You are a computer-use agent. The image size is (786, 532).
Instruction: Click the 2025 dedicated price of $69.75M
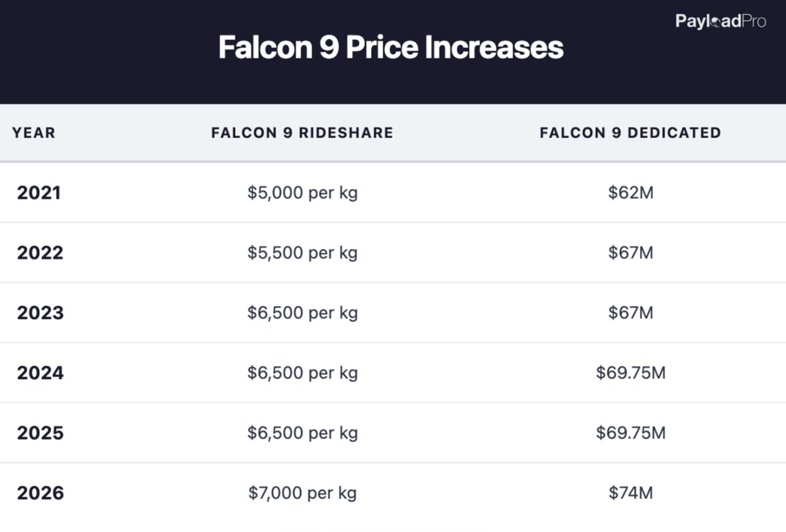[x=630, y=433]
